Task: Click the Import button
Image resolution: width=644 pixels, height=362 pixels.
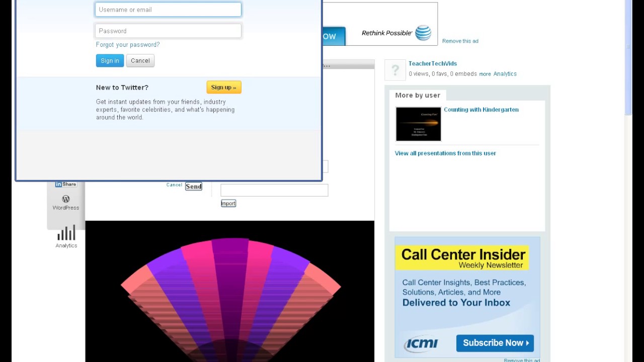Action: click(228, 203)
